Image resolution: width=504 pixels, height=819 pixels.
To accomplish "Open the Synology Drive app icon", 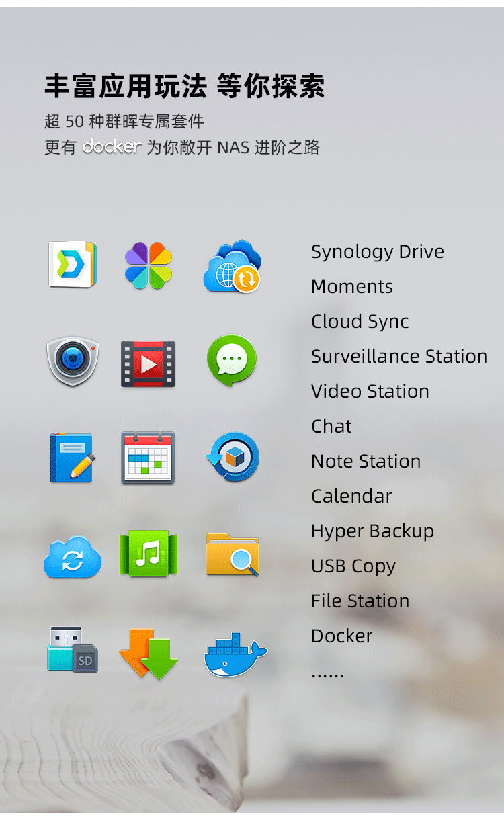I will tap(73, 265).
